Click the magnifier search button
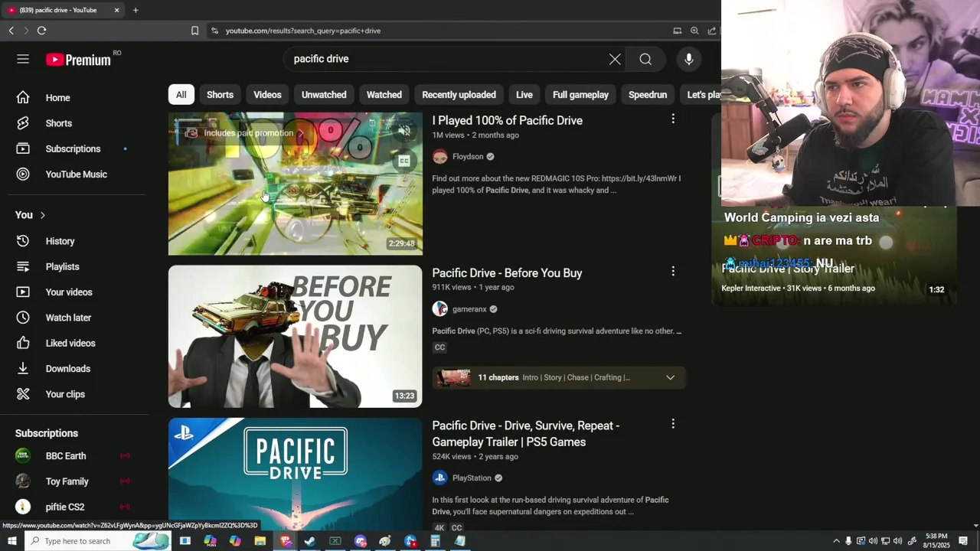980x551 pixels. tap(645, 59)
